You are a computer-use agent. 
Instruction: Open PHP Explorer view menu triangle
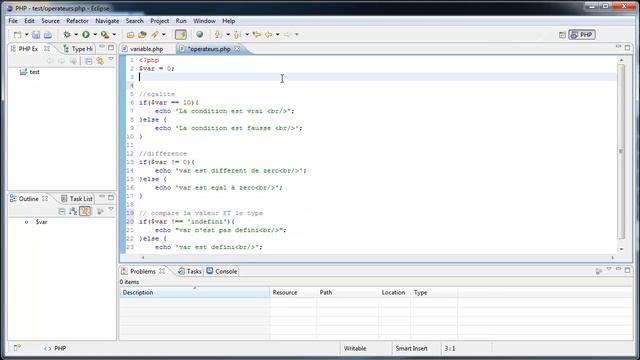point(111,60)
